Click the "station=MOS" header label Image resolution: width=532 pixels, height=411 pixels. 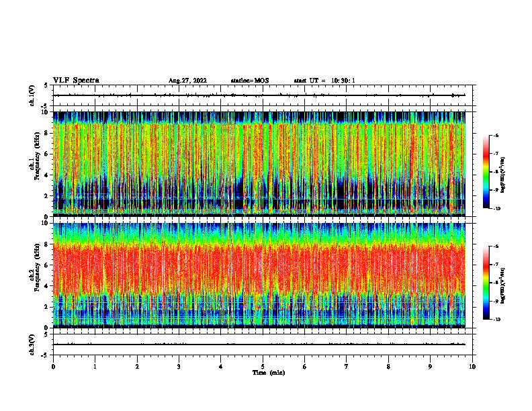tap(250, 81)
